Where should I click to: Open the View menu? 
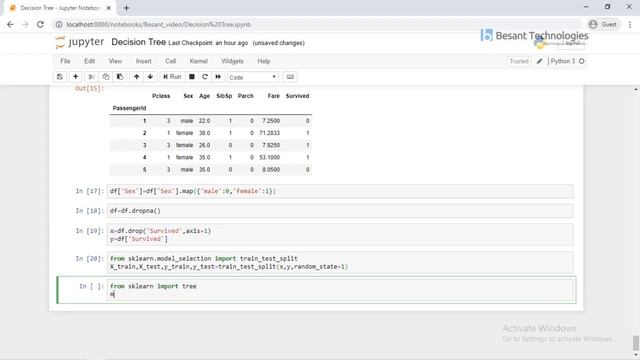tap(115, 61)
